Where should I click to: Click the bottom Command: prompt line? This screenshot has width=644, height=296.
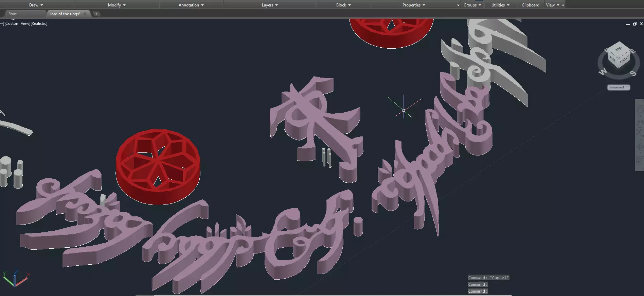(478, 291)
